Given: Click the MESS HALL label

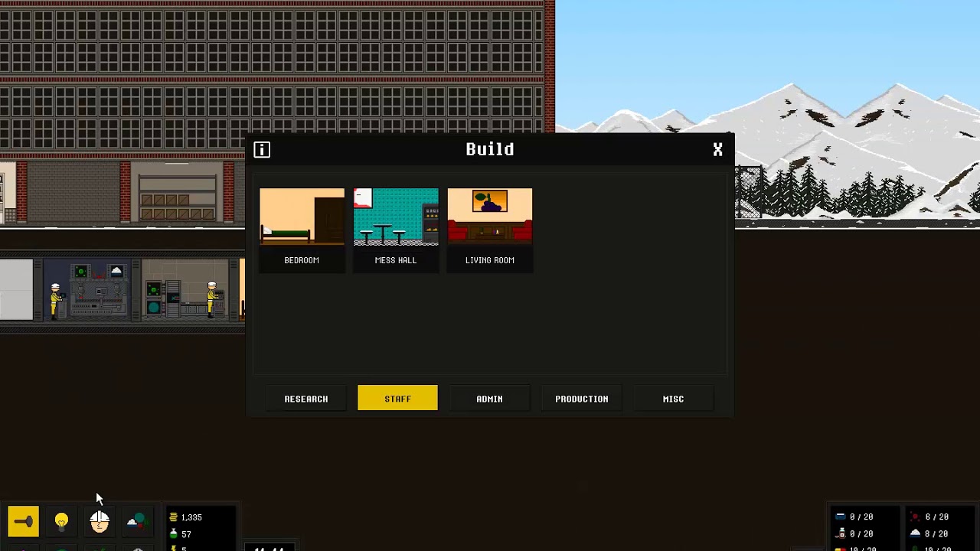Looking at the screenshot, I should pyautogui.click(x=396, y=260).
